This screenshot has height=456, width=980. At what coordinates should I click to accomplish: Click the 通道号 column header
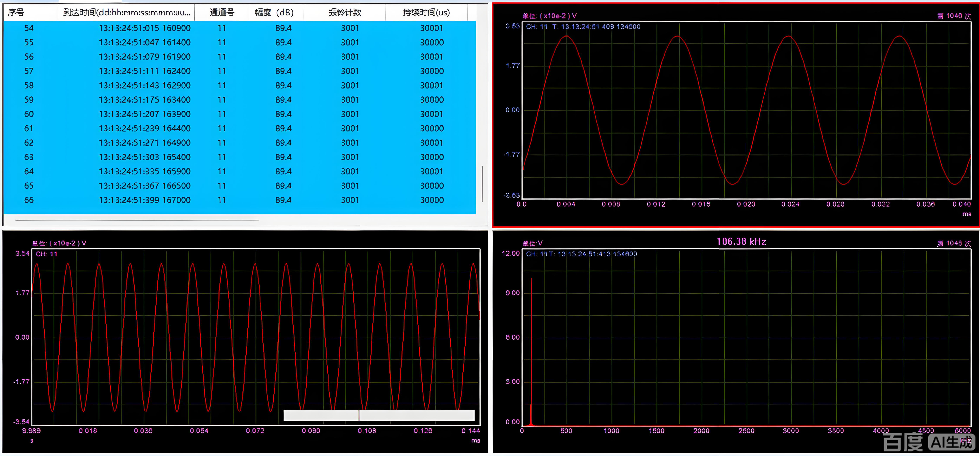click(222, 13)
